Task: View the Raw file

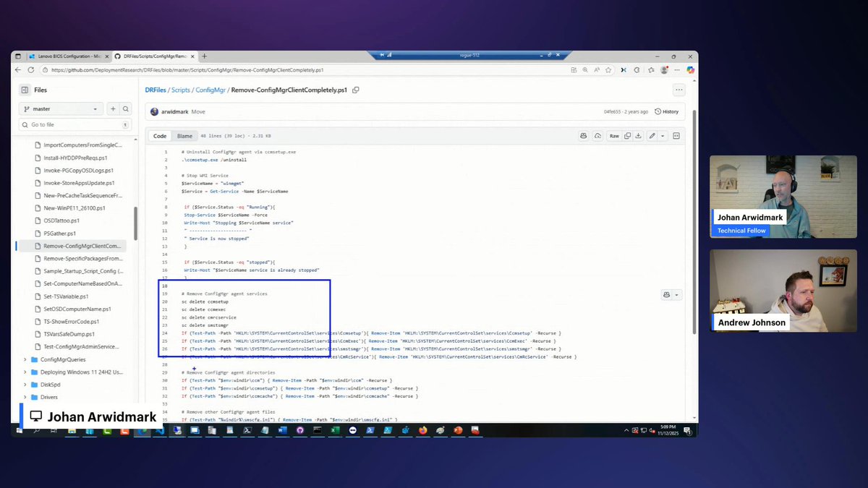Action: pyautogui.click(x=614, y=136)
